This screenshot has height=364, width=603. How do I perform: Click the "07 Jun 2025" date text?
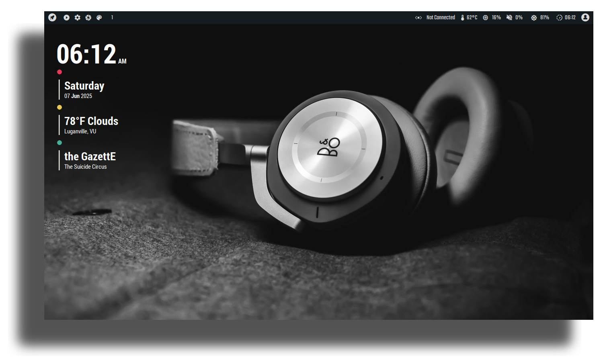(78, 96)
